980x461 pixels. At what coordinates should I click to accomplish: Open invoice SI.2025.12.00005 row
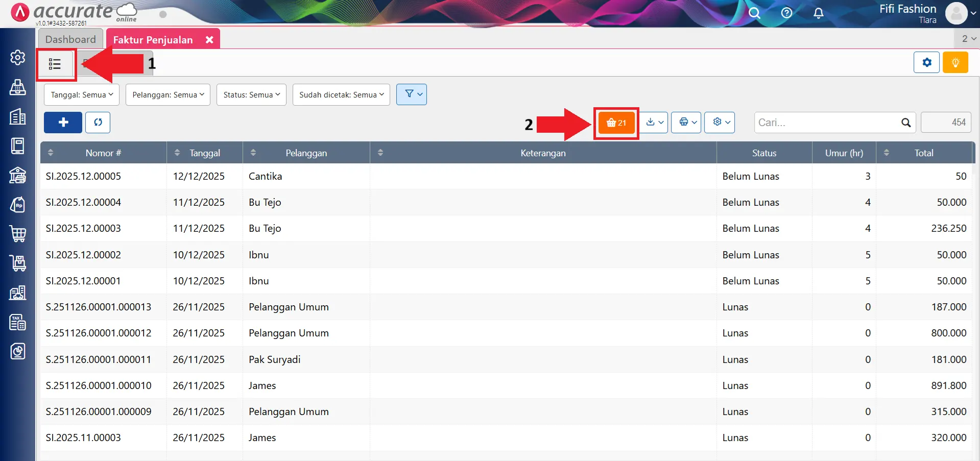[x=83, y=176]
